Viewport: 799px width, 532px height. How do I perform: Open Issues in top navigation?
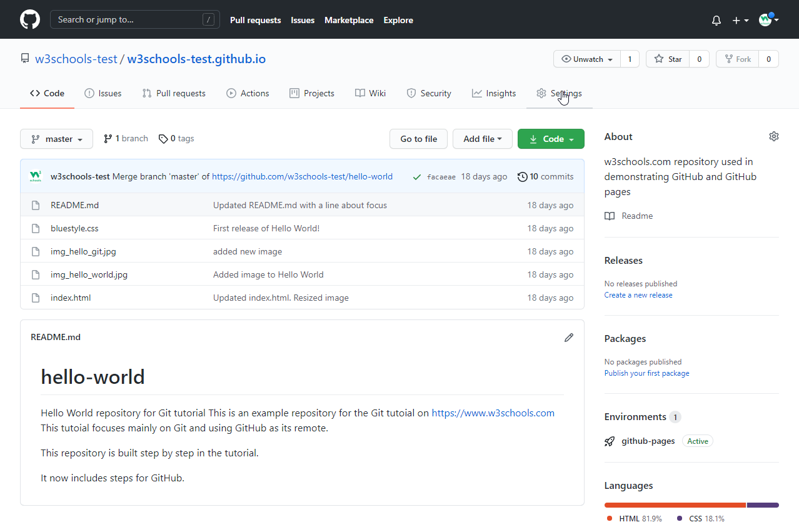[303, 20]
